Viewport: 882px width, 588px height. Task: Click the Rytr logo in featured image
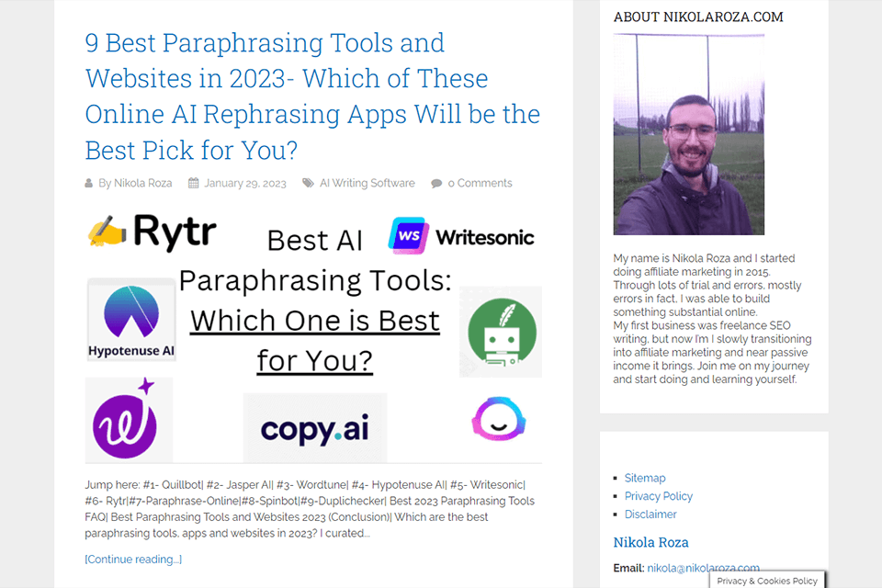click(152, 232)
